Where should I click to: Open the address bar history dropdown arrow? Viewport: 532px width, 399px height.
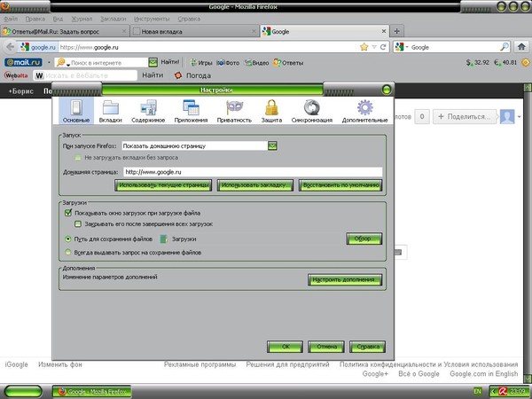(x=374, y=47)
